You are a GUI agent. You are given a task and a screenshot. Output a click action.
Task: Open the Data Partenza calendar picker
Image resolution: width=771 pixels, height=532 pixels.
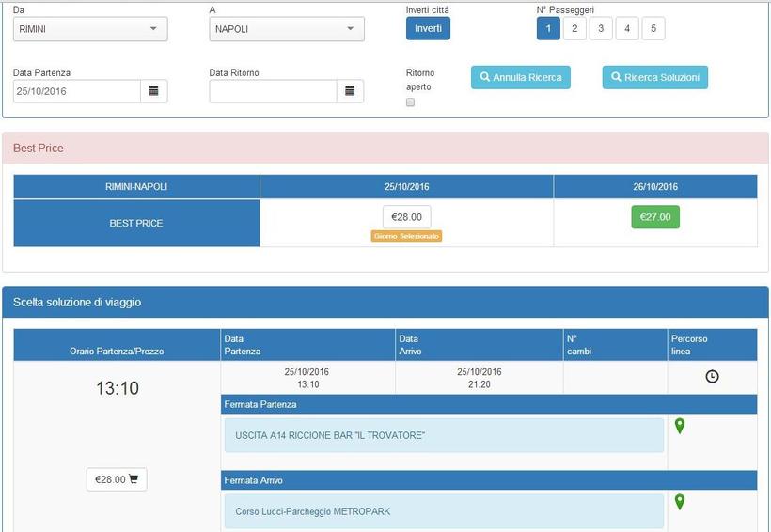(x=153, y=91)
